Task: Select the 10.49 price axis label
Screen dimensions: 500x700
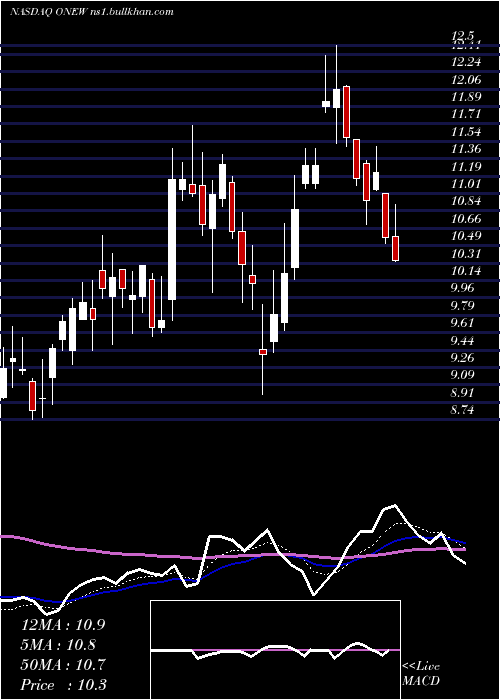Action: [466, 236]
